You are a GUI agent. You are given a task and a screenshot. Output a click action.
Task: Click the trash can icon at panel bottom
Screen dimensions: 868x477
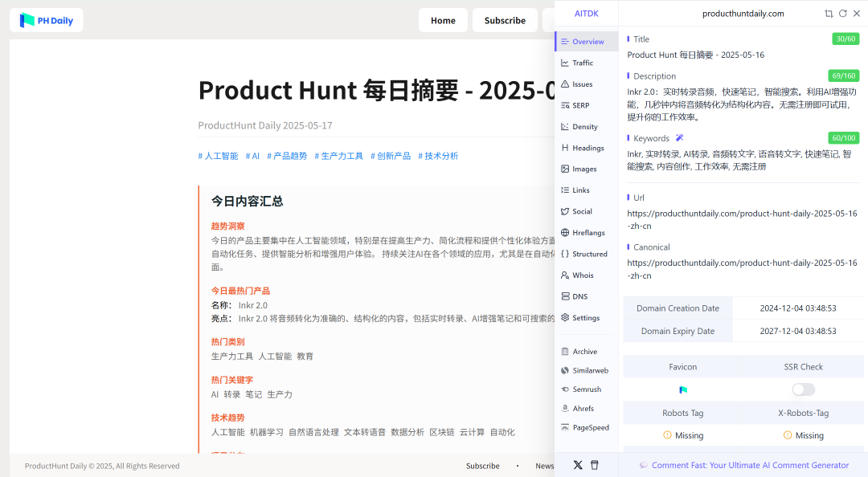[595, 465]
